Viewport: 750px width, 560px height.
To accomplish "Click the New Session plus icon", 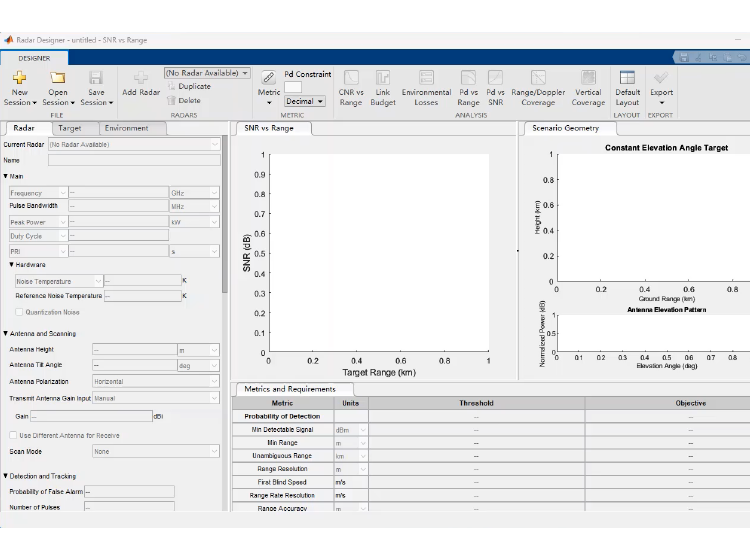I will 20,77.
